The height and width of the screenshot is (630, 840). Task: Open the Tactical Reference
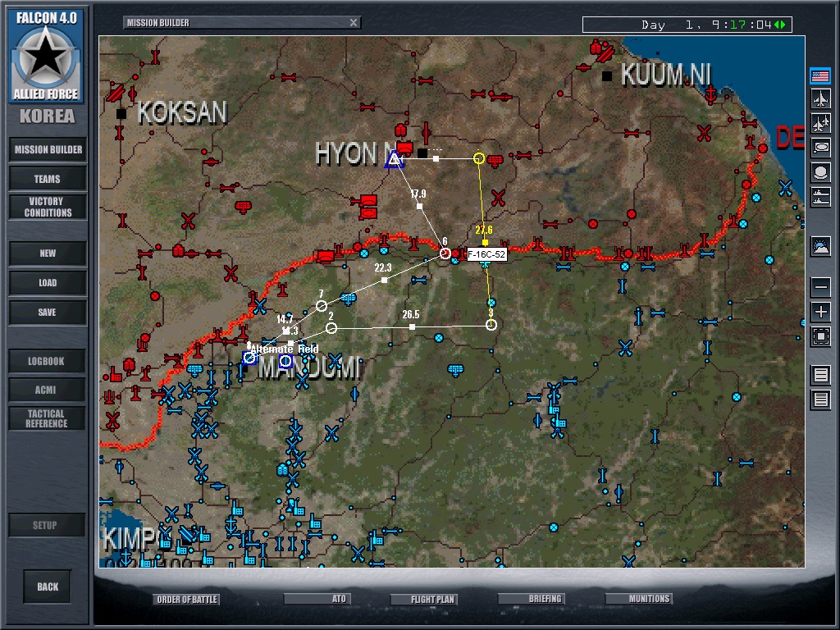coord(47,418)
